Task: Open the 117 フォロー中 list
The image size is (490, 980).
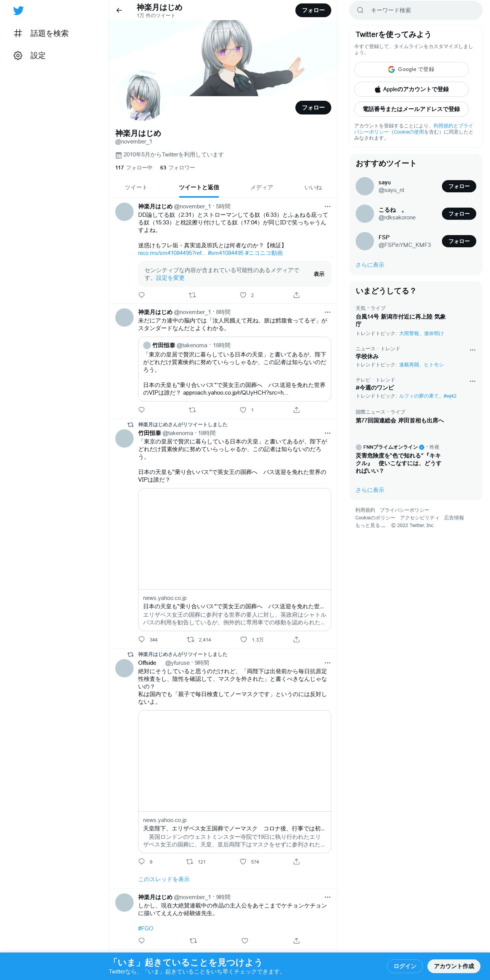Action: click(x=134, y=168)
